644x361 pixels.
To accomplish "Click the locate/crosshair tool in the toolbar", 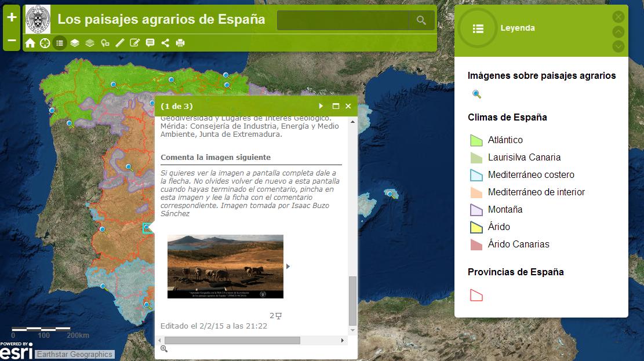I will (x=45, y=42).
